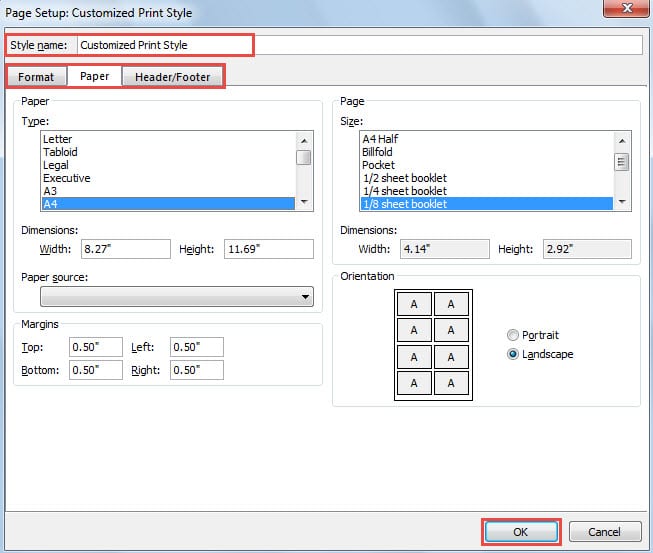The height and width of the screenshot is (553, 653).
Task: Select Pocket page size
Action: pyautogui.click(x=379, y=165)
